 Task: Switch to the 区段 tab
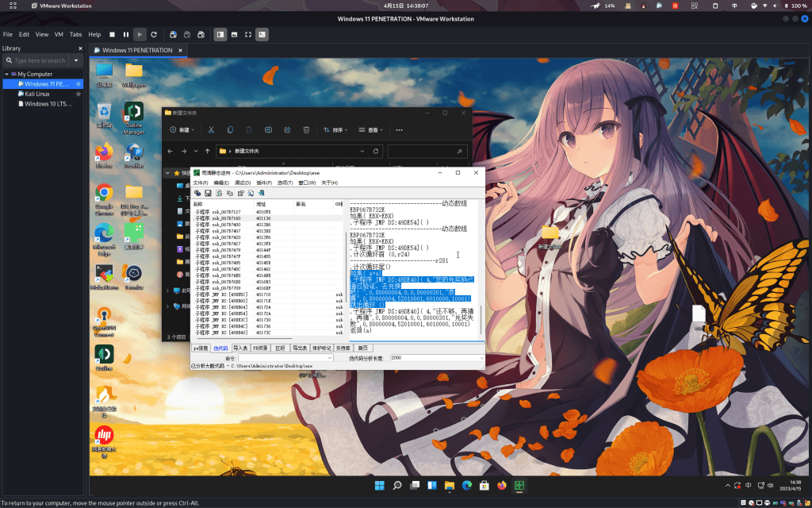[280, 348]
